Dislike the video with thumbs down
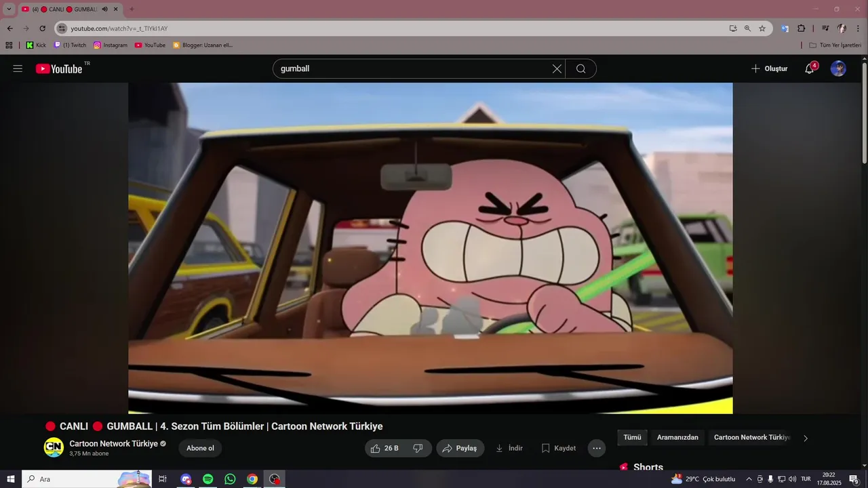Viewport: 868px width, 488px height. (418, 448)
